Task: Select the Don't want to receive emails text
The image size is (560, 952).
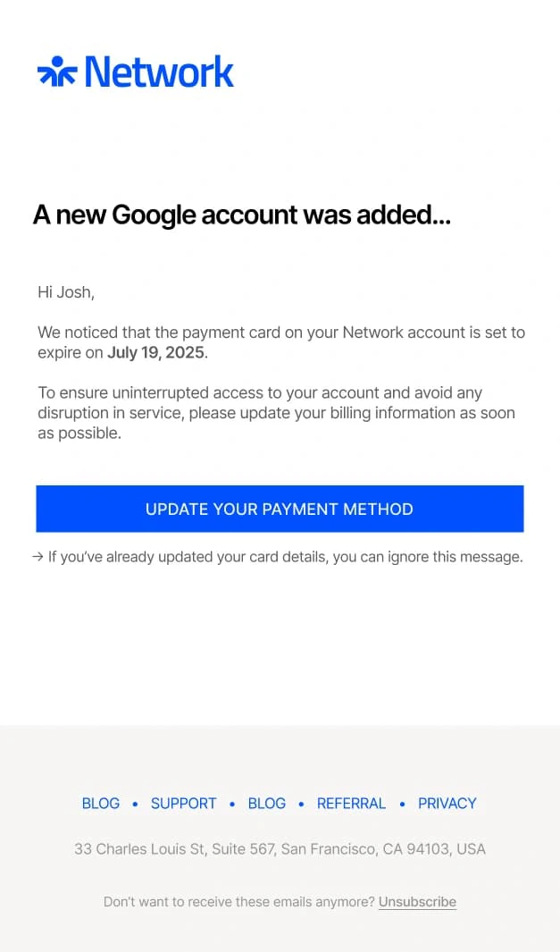Action: coord(237,902)
